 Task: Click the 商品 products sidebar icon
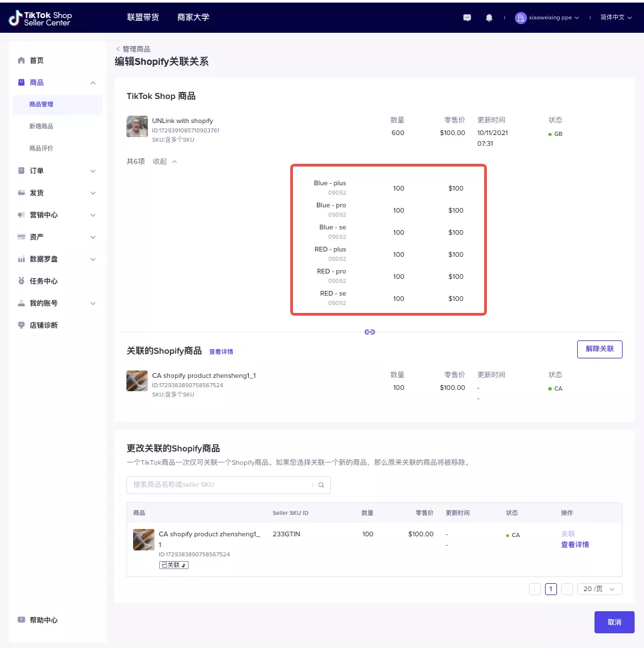pos(21,82)
